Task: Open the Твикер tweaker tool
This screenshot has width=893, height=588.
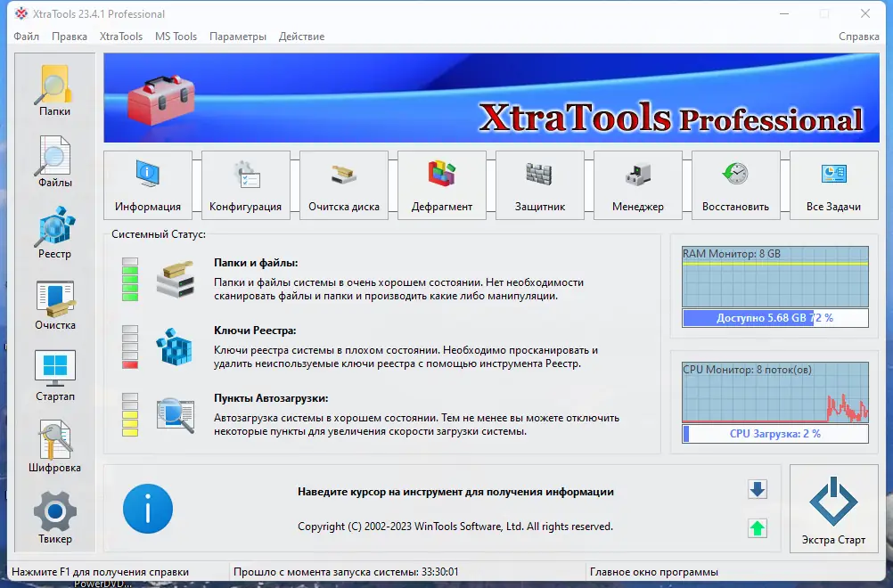Action: click(x=54, y=518)
